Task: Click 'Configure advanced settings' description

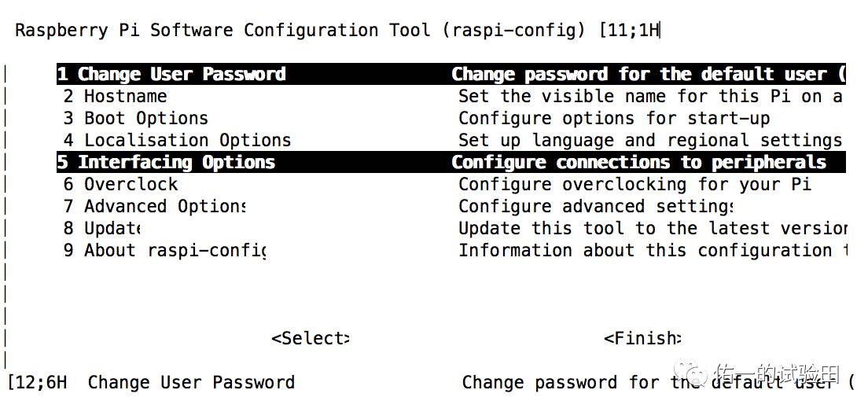Action: point(595,207)
